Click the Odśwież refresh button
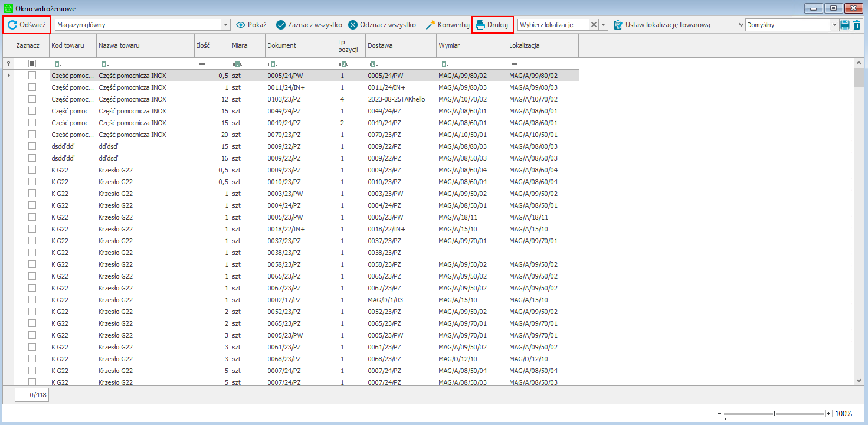 pos(27,25)
